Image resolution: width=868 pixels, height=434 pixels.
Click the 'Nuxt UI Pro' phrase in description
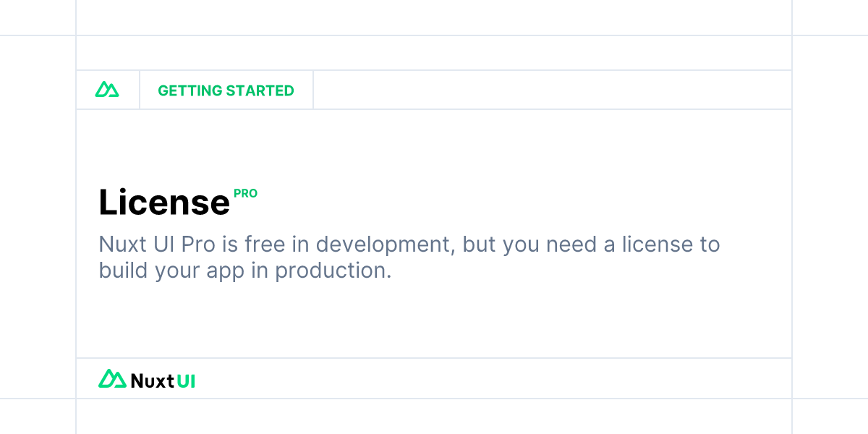click(x=157, y=244)
